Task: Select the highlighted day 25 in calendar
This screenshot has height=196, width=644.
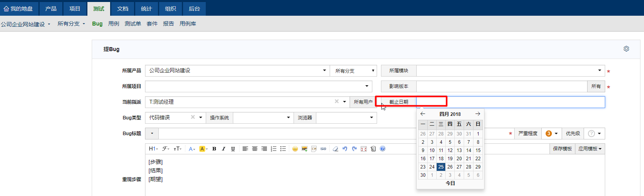Action: [x=441, y=167]
